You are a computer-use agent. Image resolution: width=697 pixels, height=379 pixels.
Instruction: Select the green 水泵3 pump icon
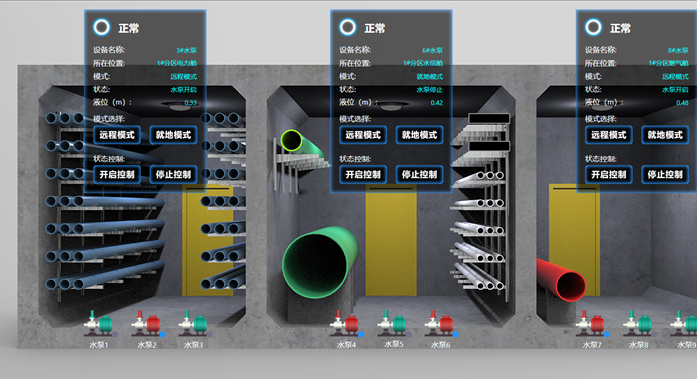(193, 323)
